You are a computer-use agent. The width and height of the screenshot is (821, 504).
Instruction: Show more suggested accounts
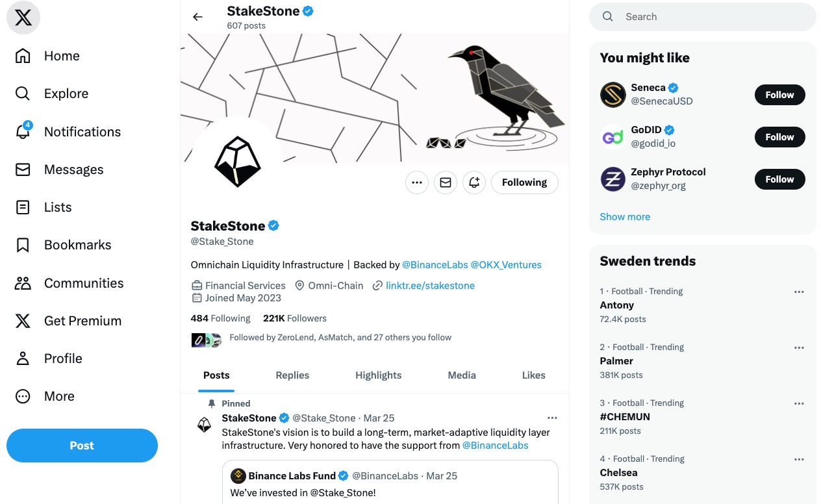coord(625,217)
